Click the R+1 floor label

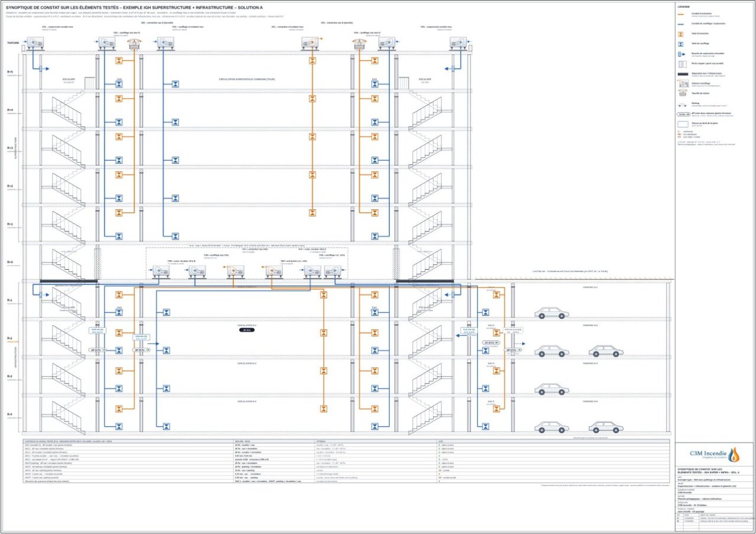pyautogui.click(x=10, y=224)
